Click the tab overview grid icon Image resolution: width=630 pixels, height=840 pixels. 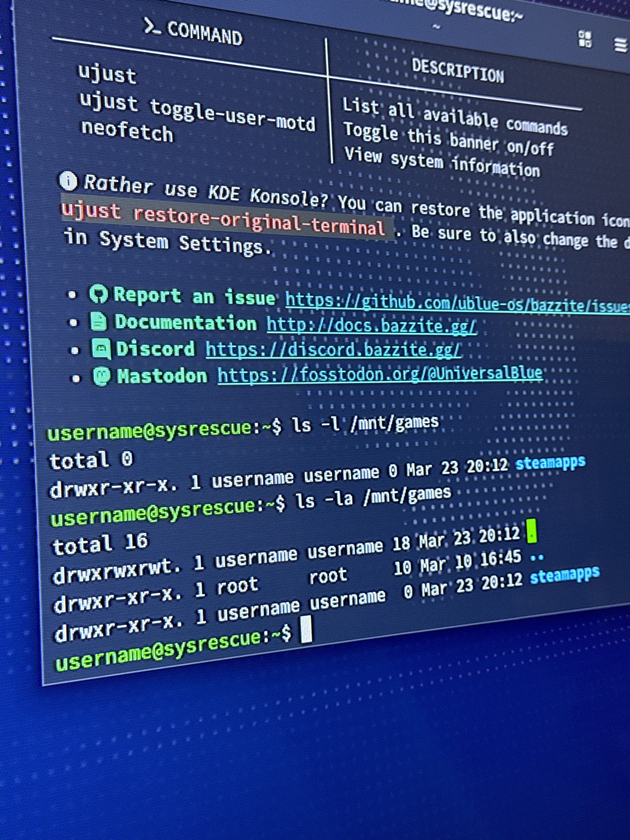(x=585, y=39)
